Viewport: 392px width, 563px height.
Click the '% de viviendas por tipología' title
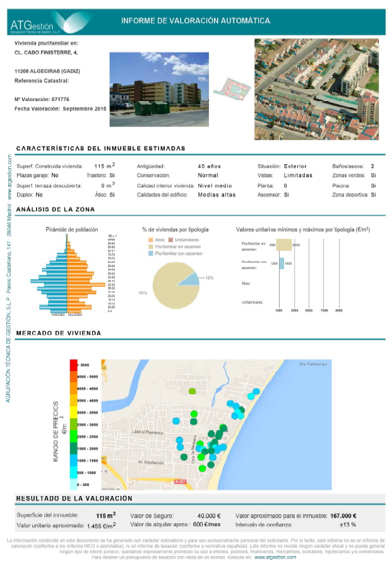[175, 229]
